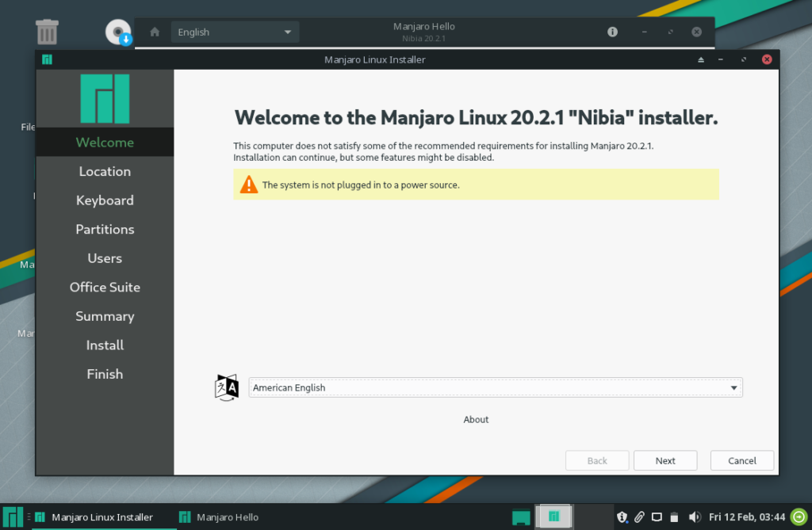The width and height of the screenshot is (812, 530).
Task: Minimize the Manjaro Linux Installer window
Action: 720,59
